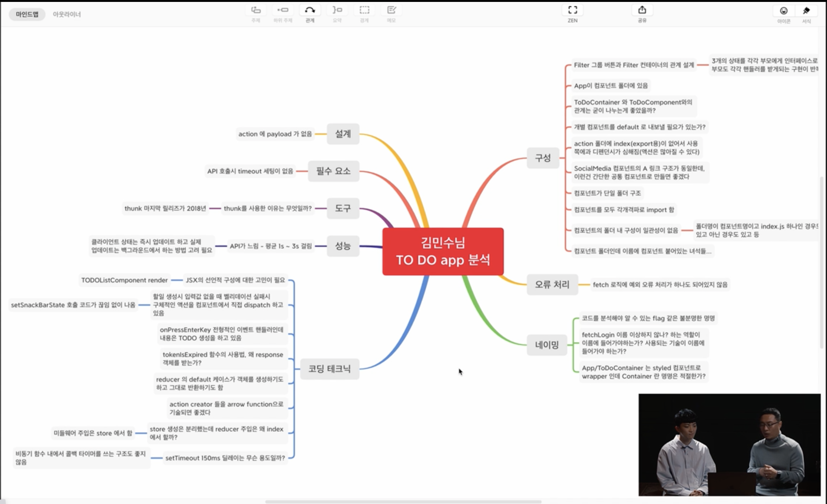Select the 구성 branch node
Screen dimensions: 827x504
coord(543,158)
